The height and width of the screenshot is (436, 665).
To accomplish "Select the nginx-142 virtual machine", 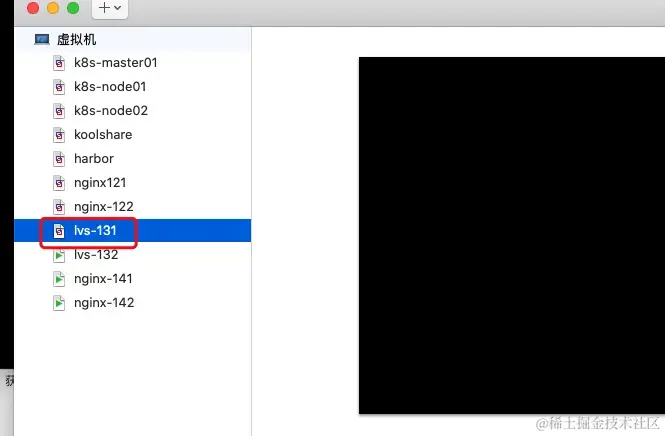I will click(x=132, y=303).
